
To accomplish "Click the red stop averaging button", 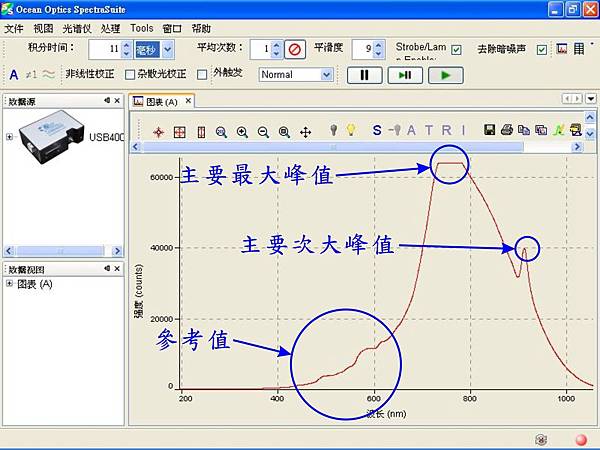I will click(295, 49).
